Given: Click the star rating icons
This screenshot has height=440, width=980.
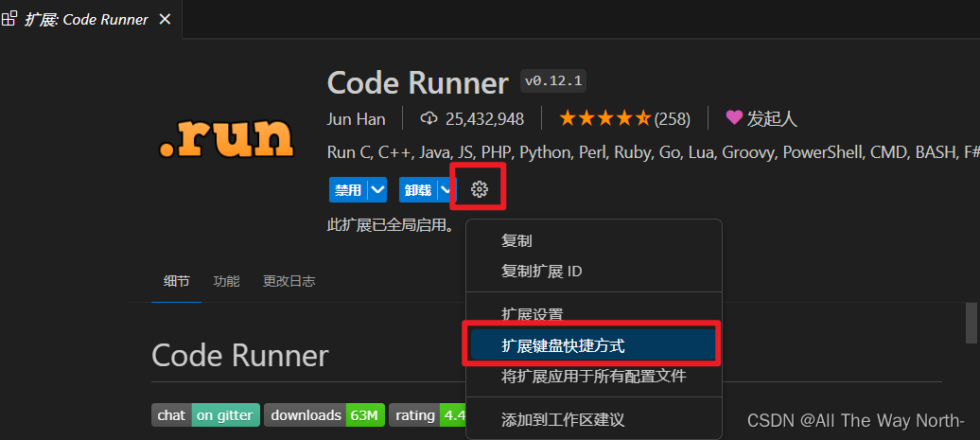Looking at the screenshot, I should pos(605,118).
